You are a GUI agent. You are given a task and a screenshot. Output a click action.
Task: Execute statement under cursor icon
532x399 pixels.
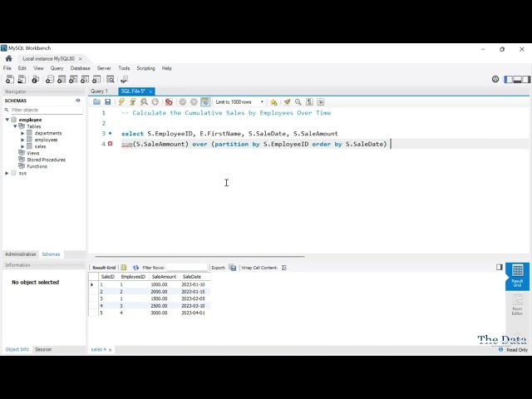133,101
